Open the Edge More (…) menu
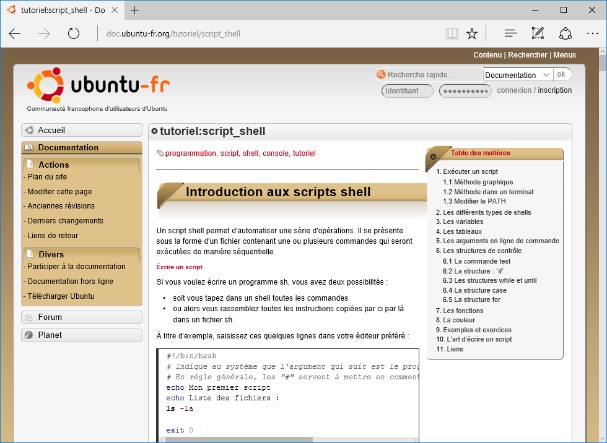The image size is (607, 443). [x=590, y=33]
